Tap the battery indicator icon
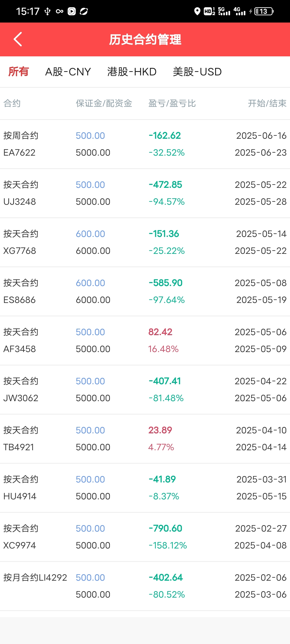The width and height of the screenshot is (290, 644). point(264,11)
